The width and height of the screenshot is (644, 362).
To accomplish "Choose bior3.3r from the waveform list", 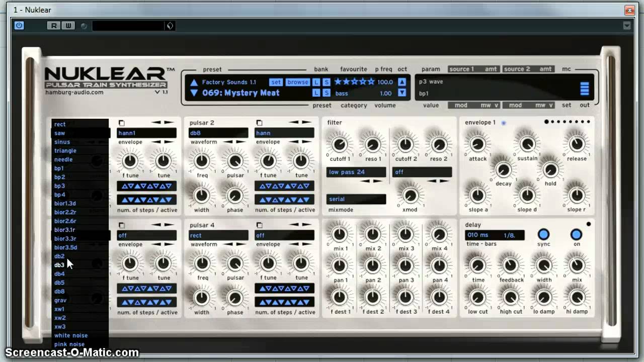I will click(x=80, y=239).
